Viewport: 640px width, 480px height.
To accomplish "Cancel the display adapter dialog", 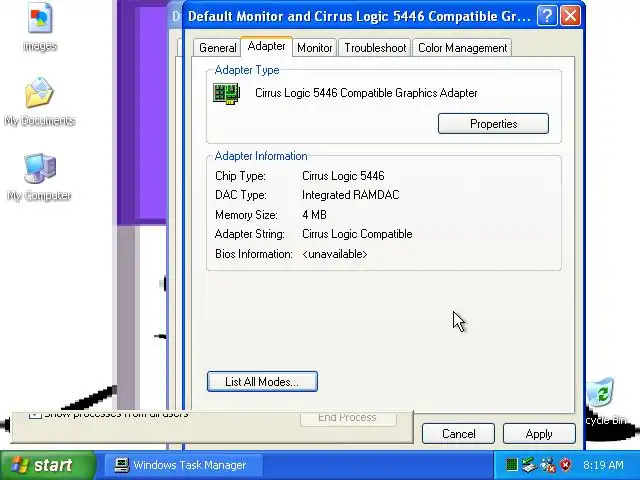I will pyautogui.click(x=458, y=433).
